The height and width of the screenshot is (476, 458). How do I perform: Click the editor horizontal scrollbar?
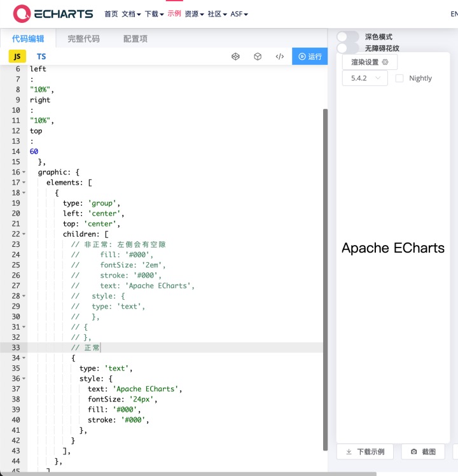[188, 474]
